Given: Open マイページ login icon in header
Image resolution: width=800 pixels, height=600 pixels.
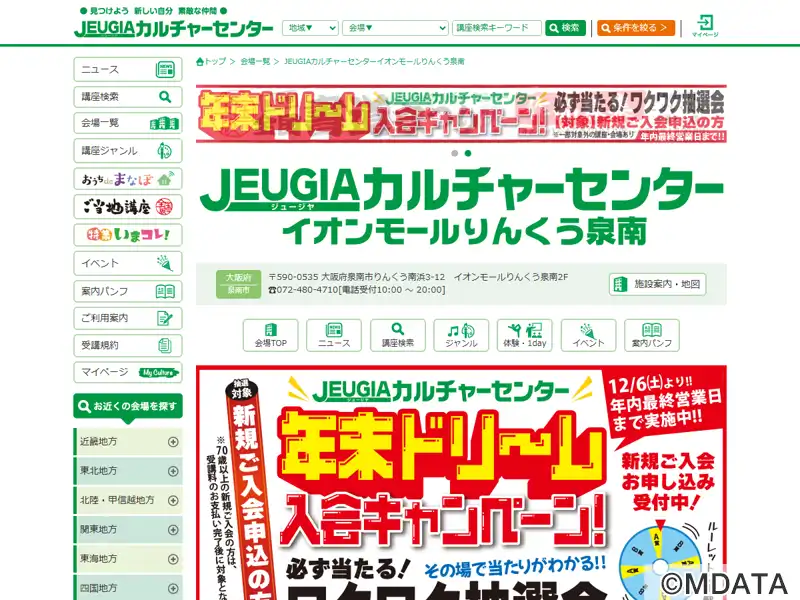Looking at the screenshot, I should click(x=705, y=26).
